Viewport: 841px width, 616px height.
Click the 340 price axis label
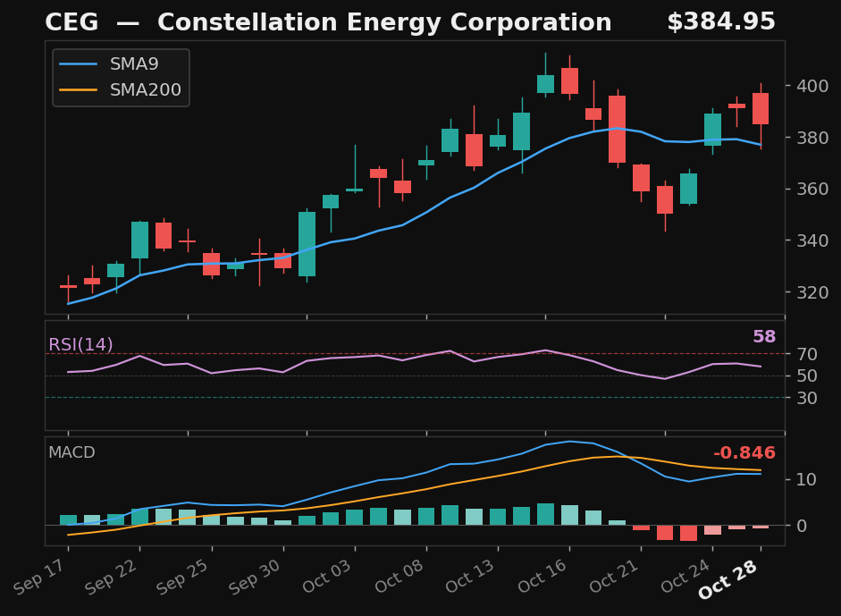click(812, 240)
